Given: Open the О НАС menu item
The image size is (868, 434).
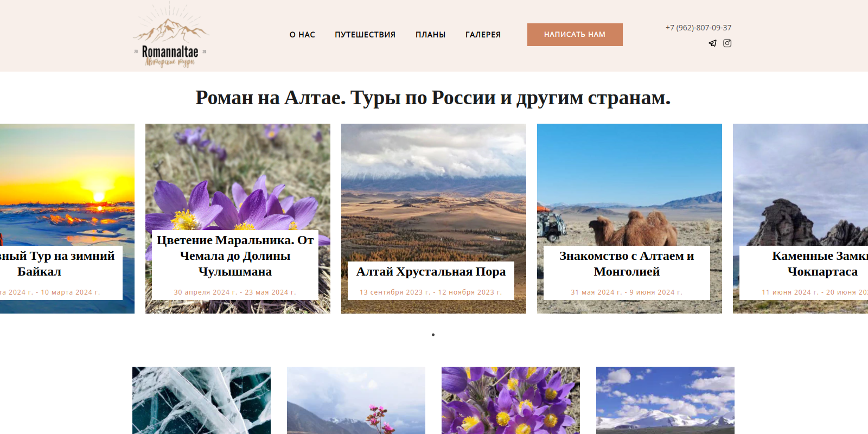Looking at the screenshot, I should pyautogui.click(x=302, y=35).
